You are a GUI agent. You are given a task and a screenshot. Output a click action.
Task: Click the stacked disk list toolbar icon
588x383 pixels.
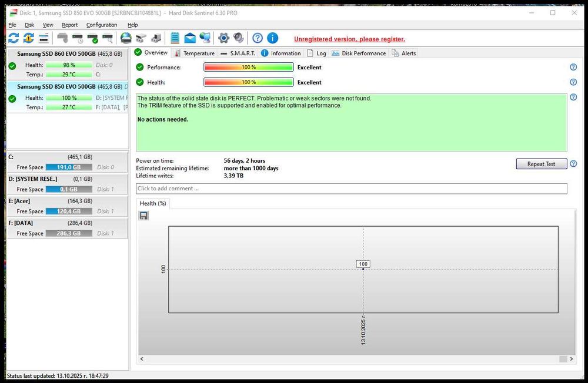(x=44, y=38)
